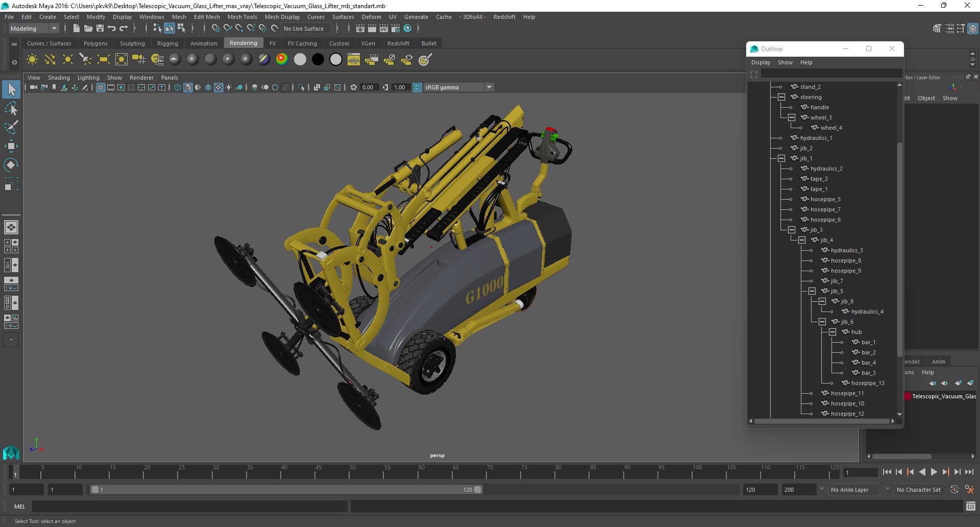The width and height of the screenshot is (980, 527).
Task: Collapse the steering node in Outliner
Action: point(781,97)
